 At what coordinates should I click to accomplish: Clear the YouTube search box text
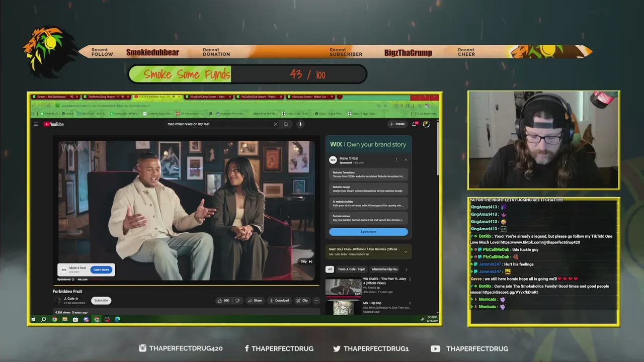click(x=275, y=124)
